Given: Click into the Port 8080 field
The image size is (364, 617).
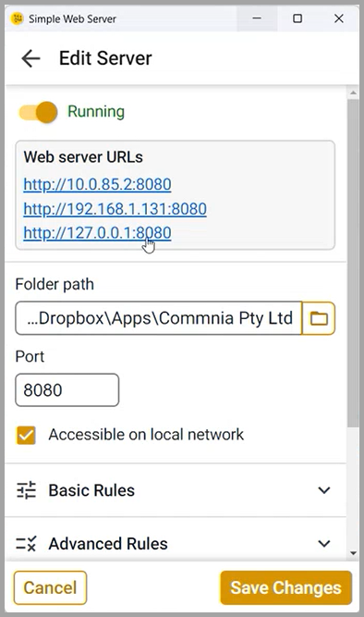Looking at the screenshot, I should point(67,390).
